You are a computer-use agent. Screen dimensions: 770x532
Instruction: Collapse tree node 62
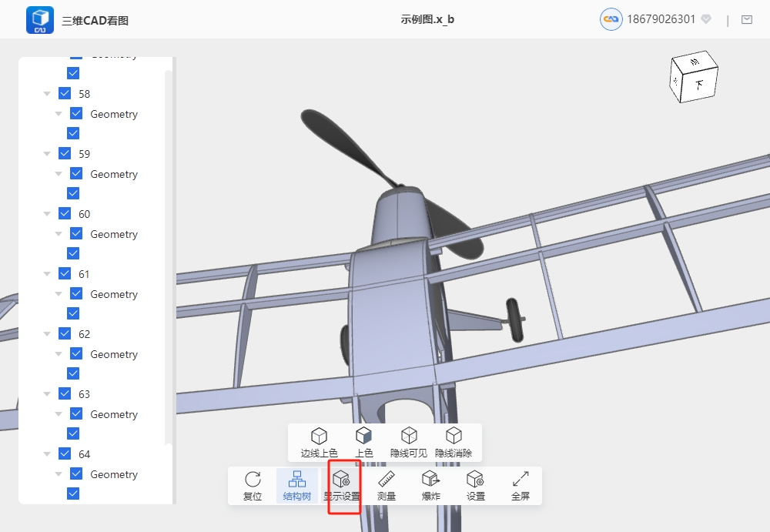(x=47, y=334)
